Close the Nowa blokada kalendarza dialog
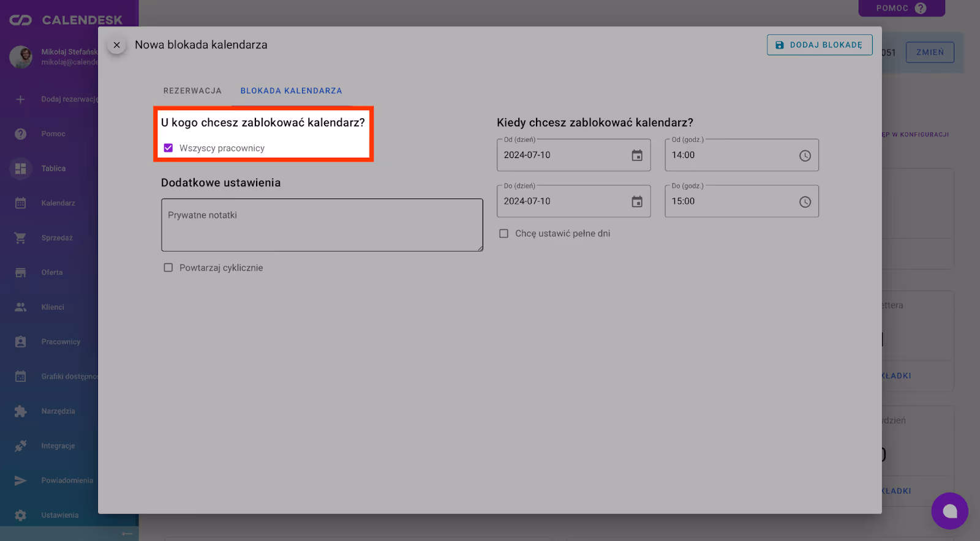Viewport: 980px width, 541px height. click(117, 45)
